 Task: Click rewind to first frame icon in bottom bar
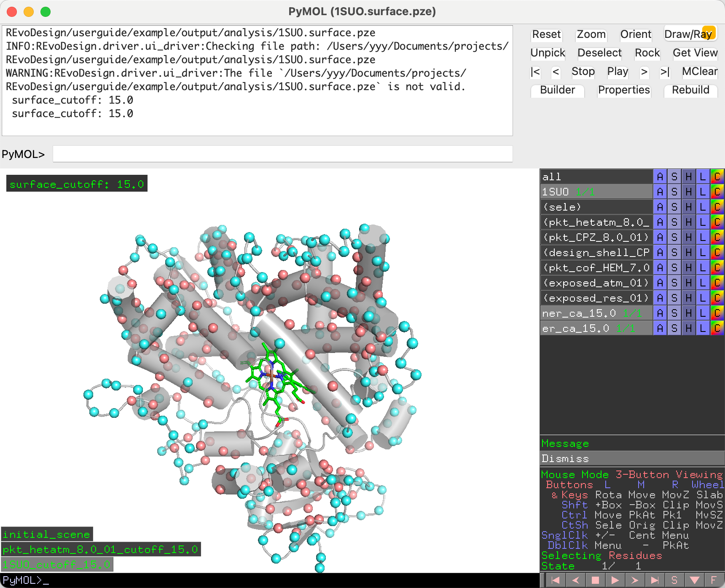(556, 580)
